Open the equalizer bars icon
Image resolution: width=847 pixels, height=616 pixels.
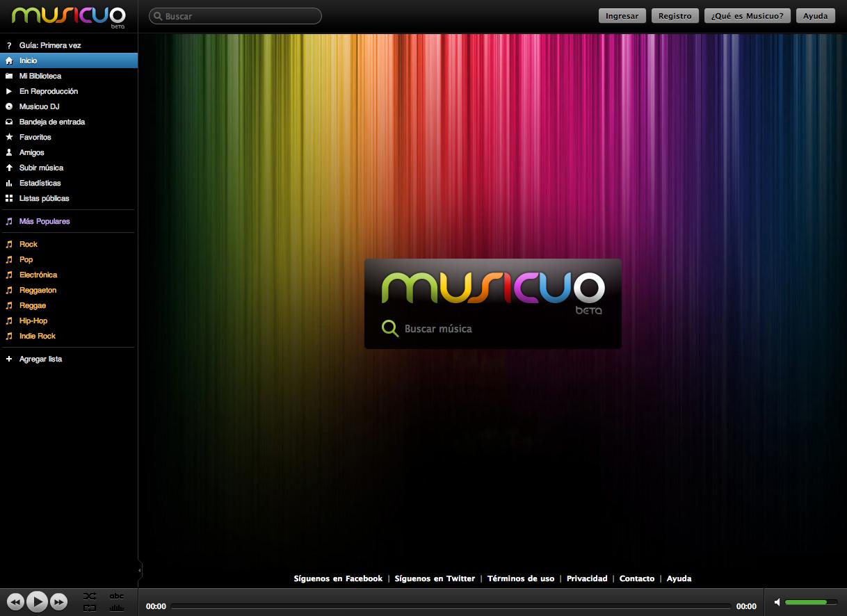116,608
